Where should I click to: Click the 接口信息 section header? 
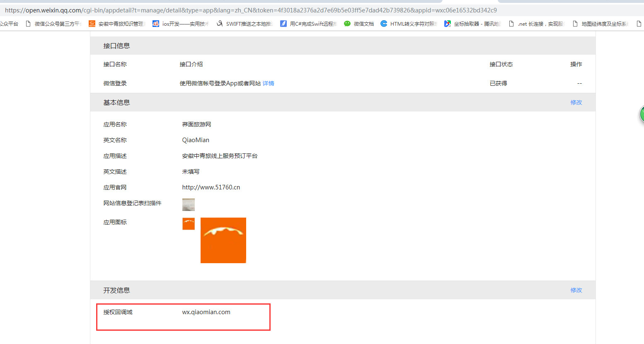point(343,46)
